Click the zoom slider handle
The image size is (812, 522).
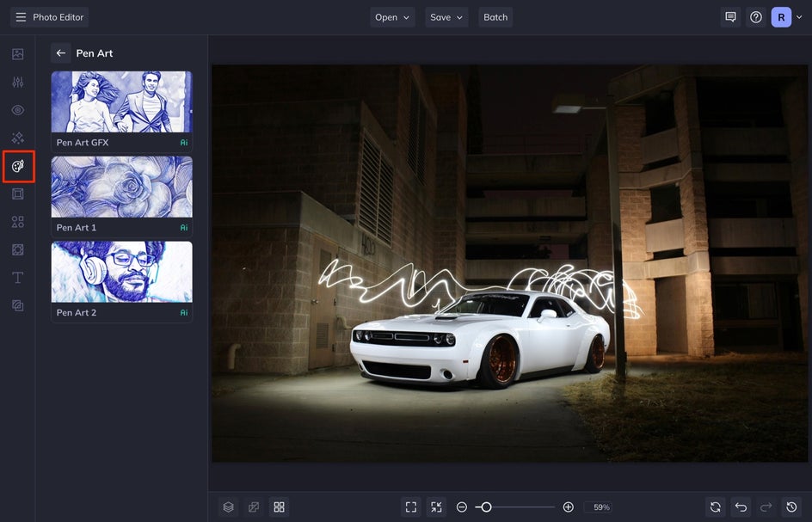(486, 507)
